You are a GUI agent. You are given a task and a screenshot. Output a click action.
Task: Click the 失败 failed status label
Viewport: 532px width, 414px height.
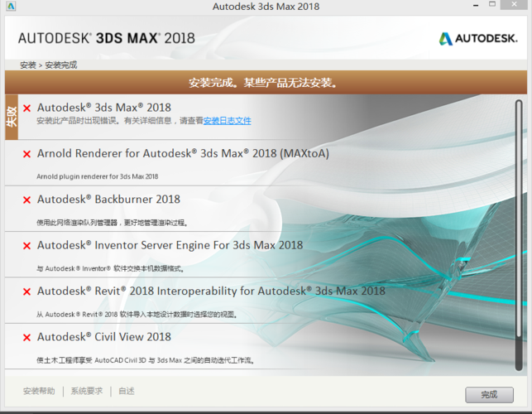tap(12, 118)
